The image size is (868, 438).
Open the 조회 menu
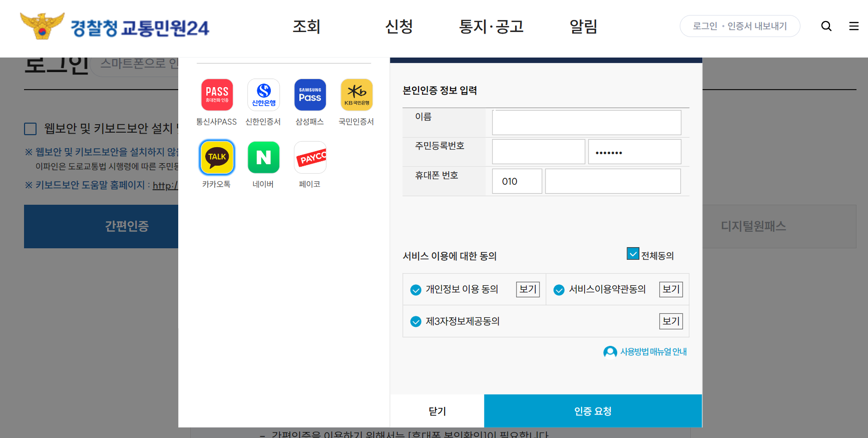click(306, 26)
